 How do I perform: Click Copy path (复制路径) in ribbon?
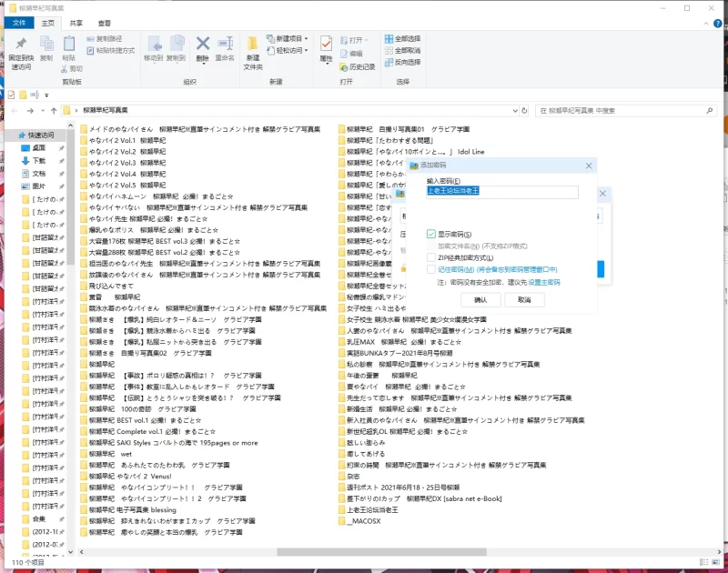point(105,38)
